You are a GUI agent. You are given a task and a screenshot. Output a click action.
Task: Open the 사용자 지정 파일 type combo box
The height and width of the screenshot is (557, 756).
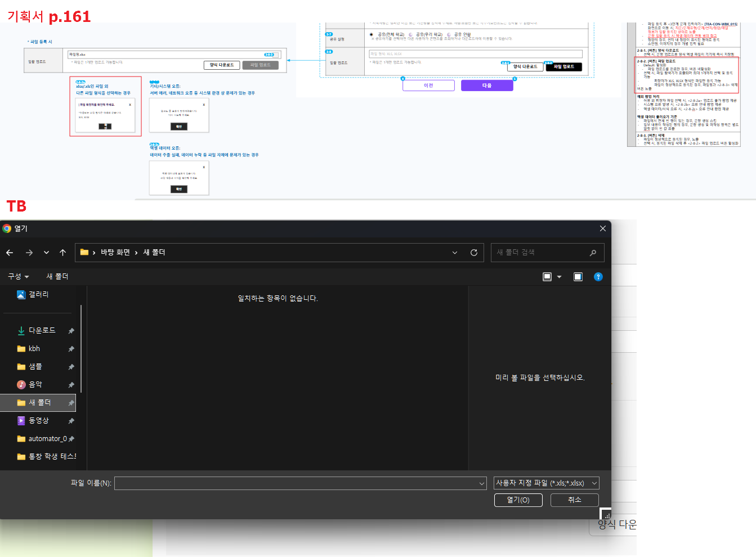547,483
